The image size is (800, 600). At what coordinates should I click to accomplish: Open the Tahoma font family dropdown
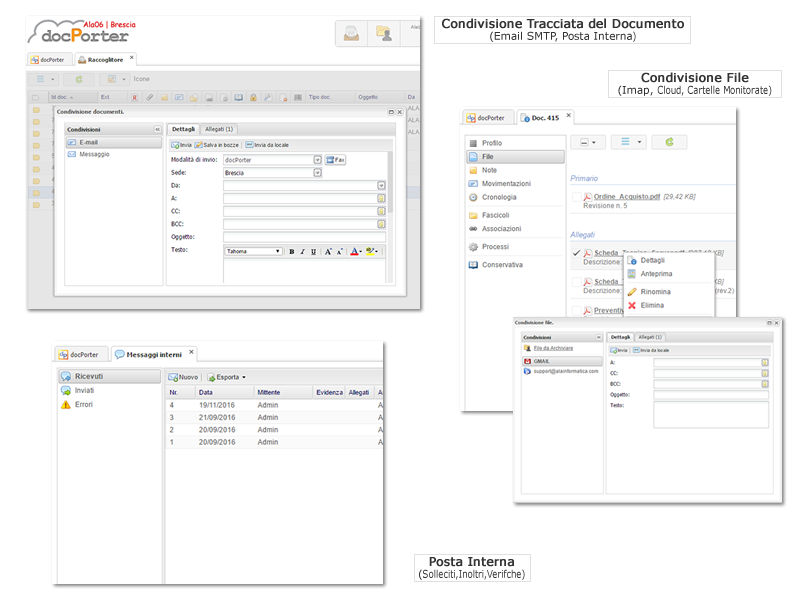254,252
